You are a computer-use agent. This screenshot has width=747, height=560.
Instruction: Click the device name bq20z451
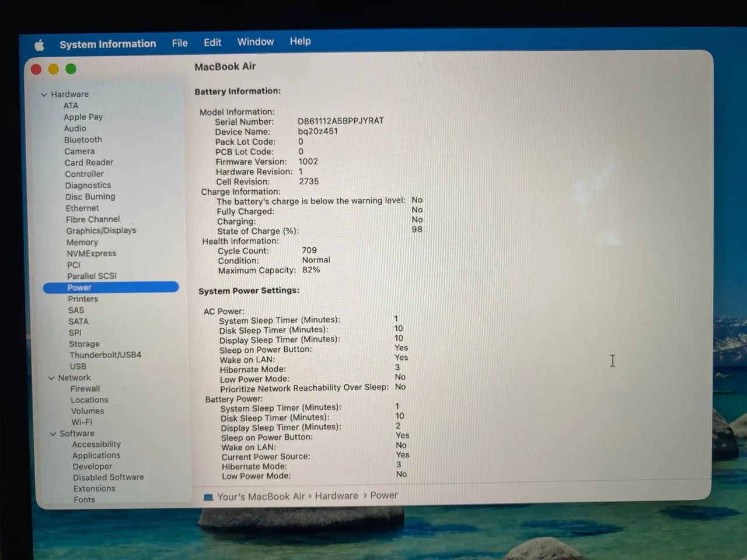coord(317,131)
